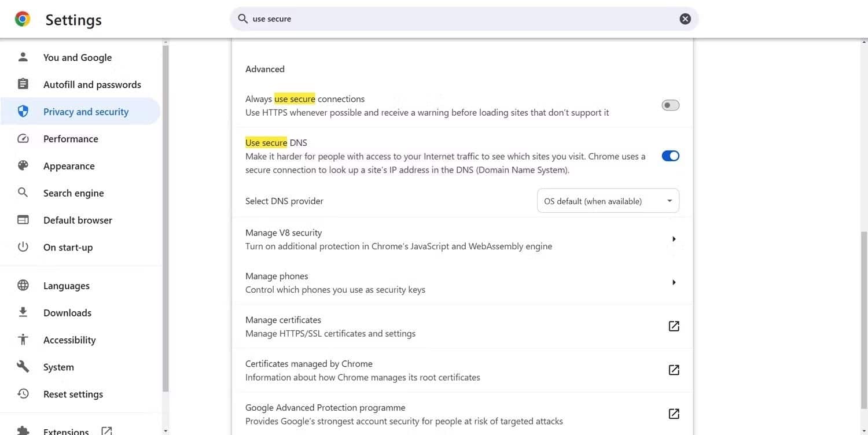Click the Extensions sidebar link text
Viewport: 868px width, 435px height.
(x=66, y=432)
